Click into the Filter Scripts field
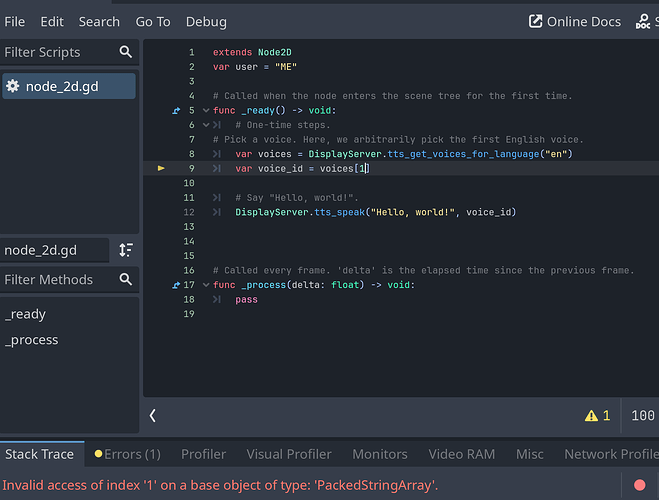The width and height of the screenshot is (659, 500). coord(55,52)
